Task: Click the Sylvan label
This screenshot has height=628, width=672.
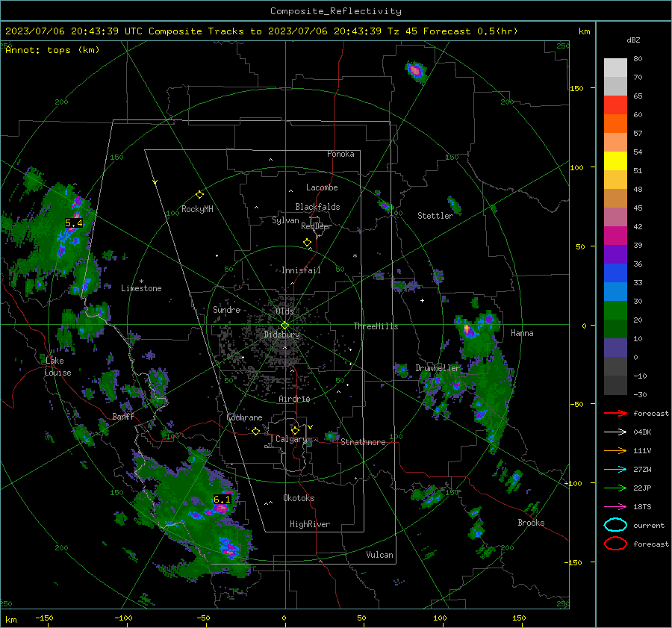Action: (285, 220)
